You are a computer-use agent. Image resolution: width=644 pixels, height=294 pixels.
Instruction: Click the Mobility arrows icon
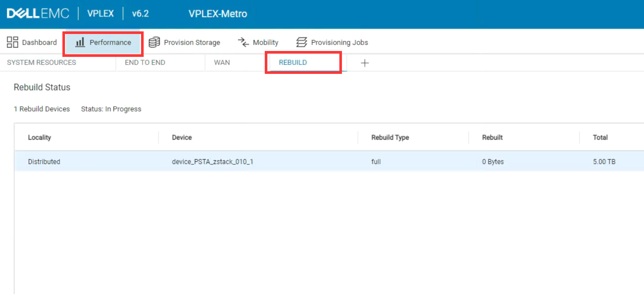243,42
